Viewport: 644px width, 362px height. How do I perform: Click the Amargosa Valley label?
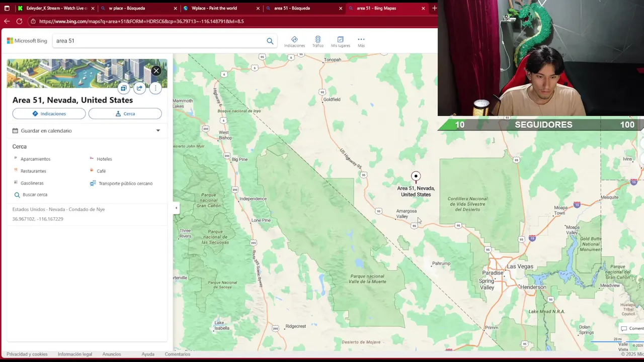[406, 214]
